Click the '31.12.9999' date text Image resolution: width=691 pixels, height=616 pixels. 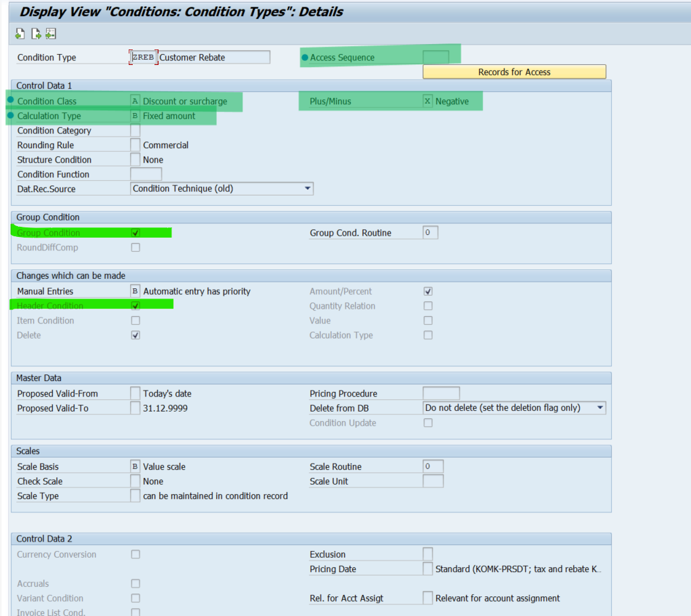[165, 408]
